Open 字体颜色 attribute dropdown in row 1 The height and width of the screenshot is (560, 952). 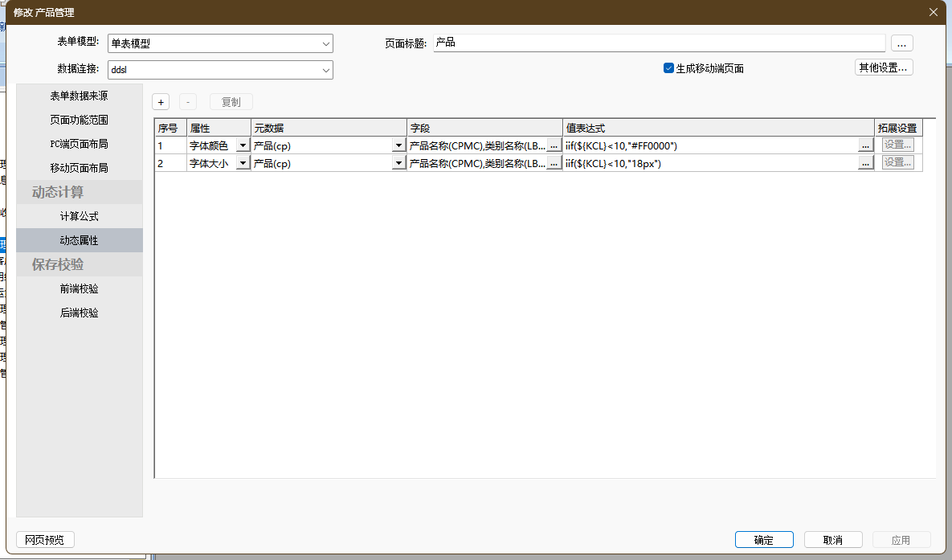(x=243, y=145)
